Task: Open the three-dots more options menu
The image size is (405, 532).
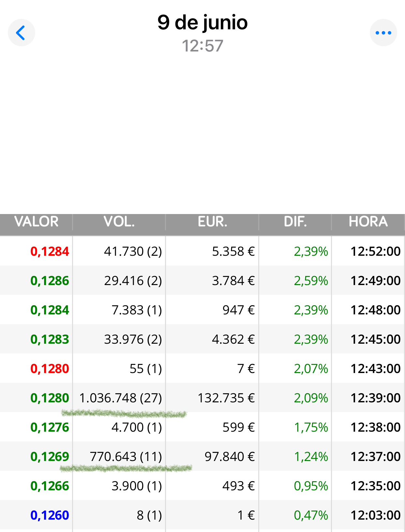Action: pos(383,33)
